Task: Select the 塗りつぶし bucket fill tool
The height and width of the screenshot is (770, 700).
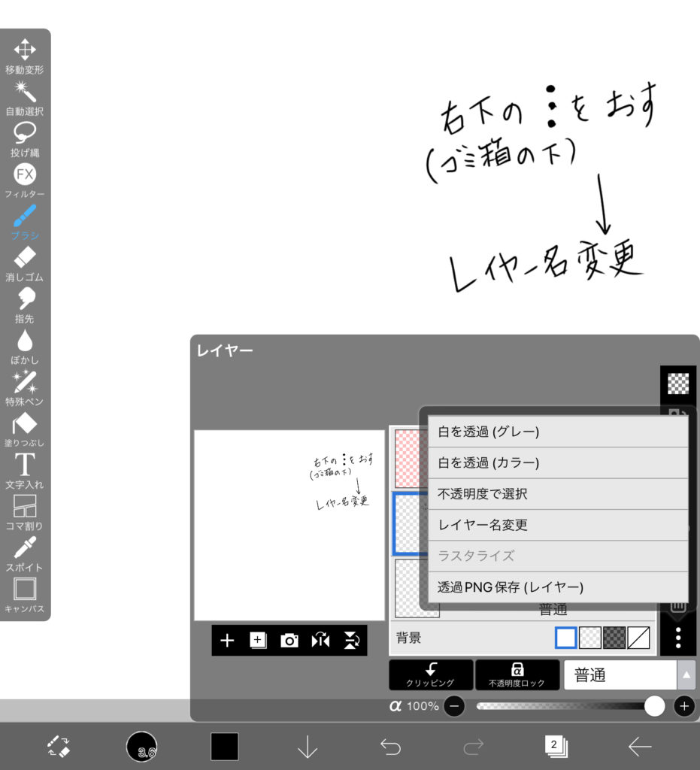Action: click(x=25, y=429)
